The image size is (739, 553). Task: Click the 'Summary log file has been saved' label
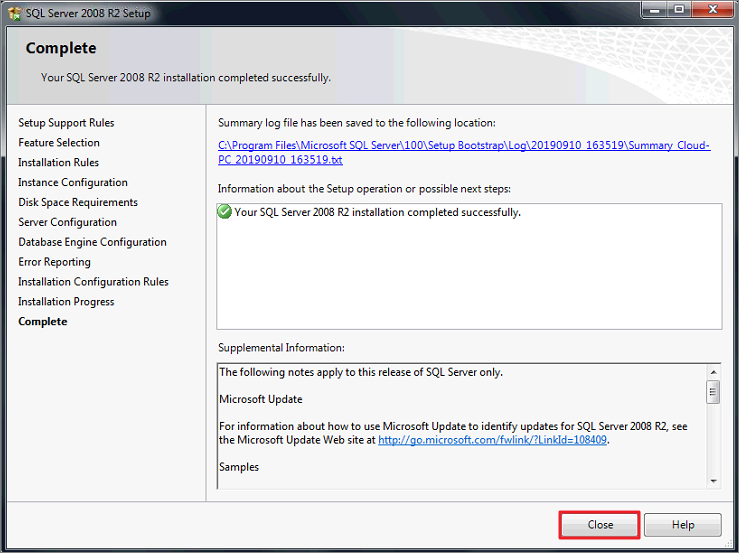point(357,123)
